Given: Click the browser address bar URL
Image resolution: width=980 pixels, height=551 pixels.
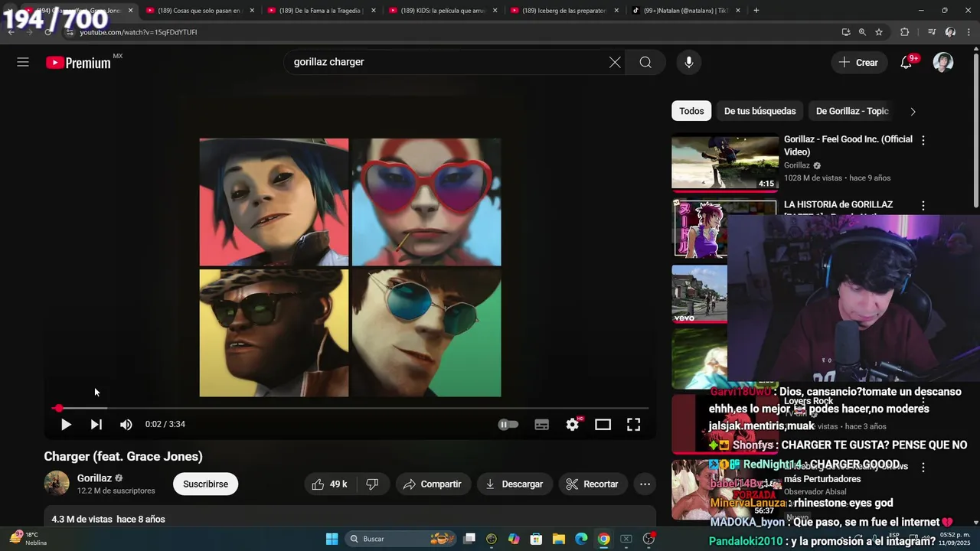Looking at the screenshot, I should pos(139,32).
